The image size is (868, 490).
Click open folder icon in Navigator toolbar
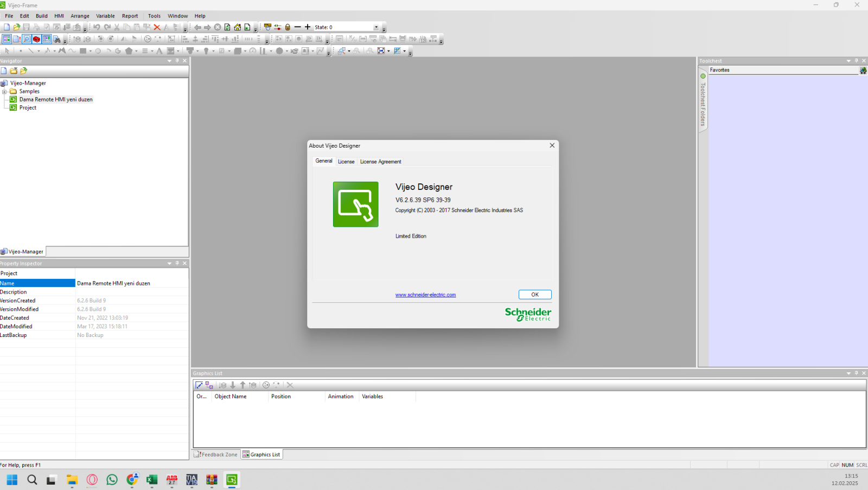pyautogui.click(x=23, y=71)
